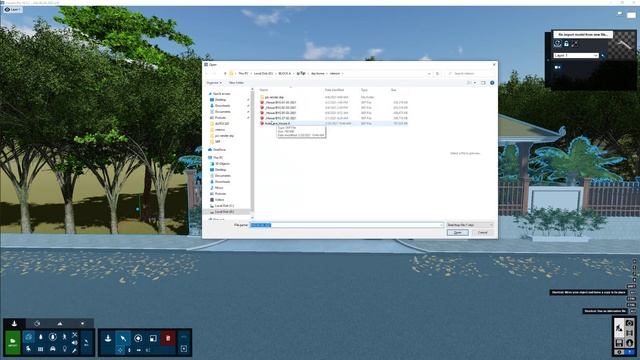640x360 pixels.
Task: Click the File name input field
Action: [x=347, y=225]
